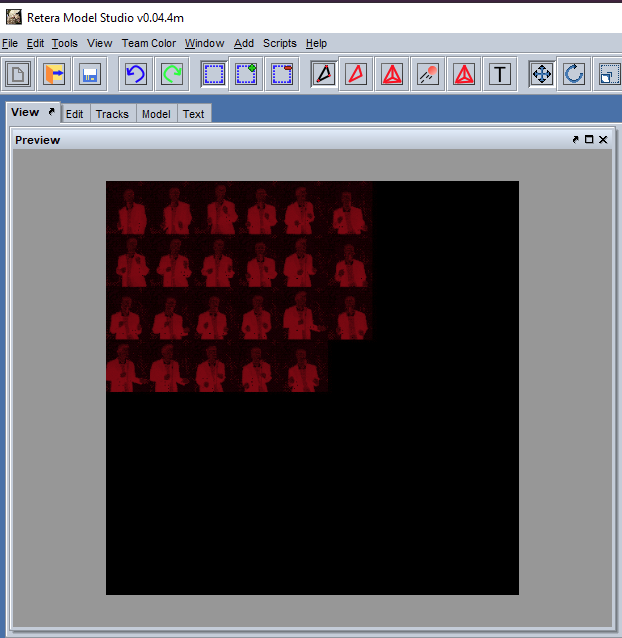
Task: Click the New model toolbar icon
Action: [x=17, y=74]
